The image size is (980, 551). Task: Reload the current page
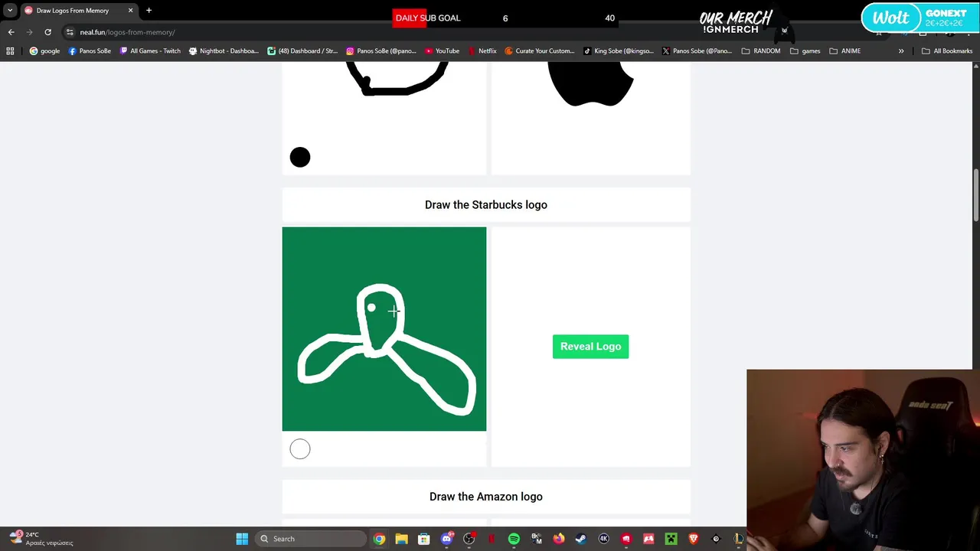[47, 32]
